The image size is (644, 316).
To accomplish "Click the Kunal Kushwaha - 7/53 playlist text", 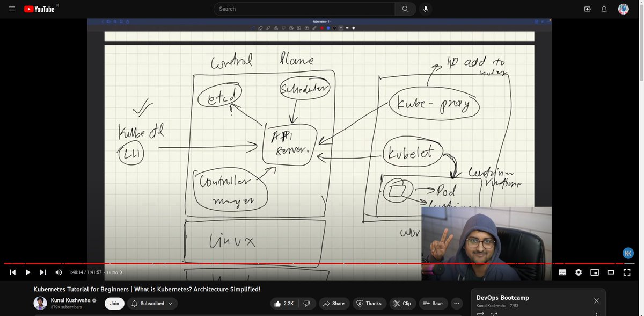I will point(497,306).
